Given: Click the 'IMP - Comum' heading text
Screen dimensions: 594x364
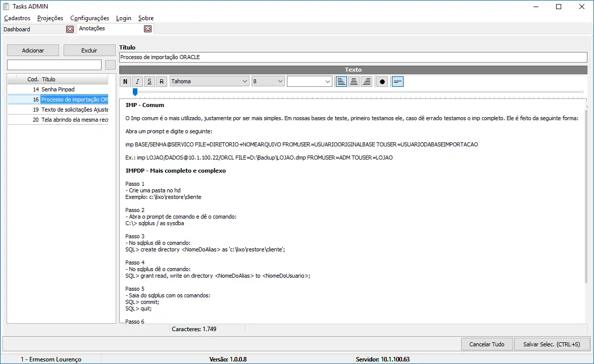Looking at the screenshot, I should tap(144, 105).
